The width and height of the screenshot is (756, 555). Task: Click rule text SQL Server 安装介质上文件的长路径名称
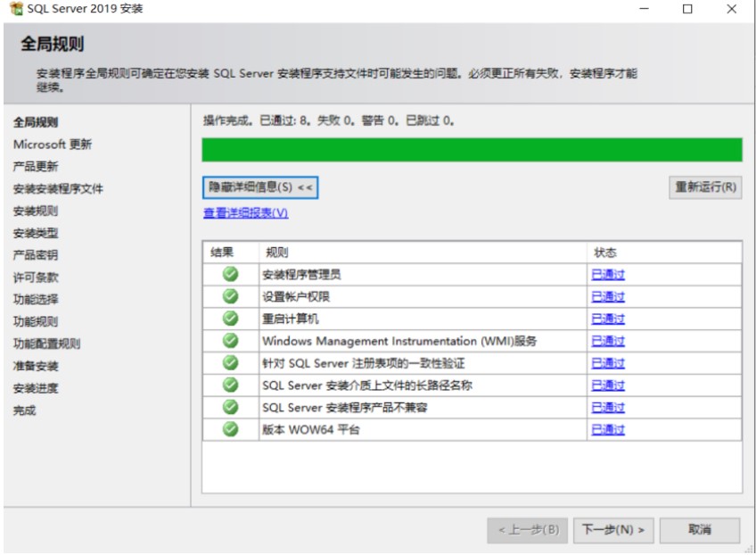[367, 385]
